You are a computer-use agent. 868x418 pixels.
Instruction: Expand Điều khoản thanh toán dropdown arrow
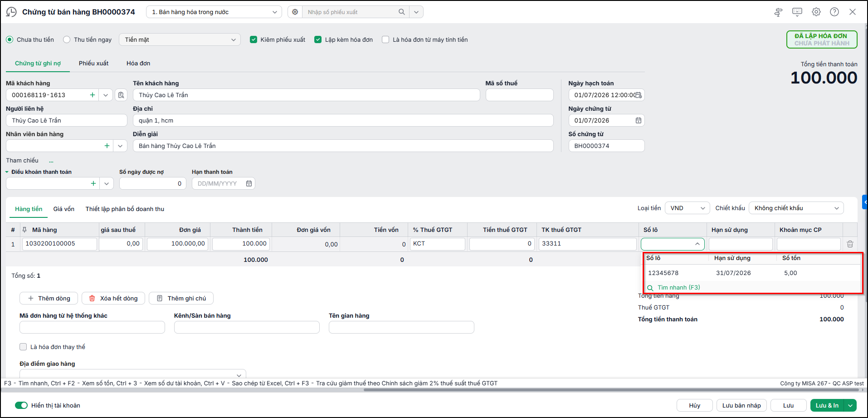[x=107, y=183]
